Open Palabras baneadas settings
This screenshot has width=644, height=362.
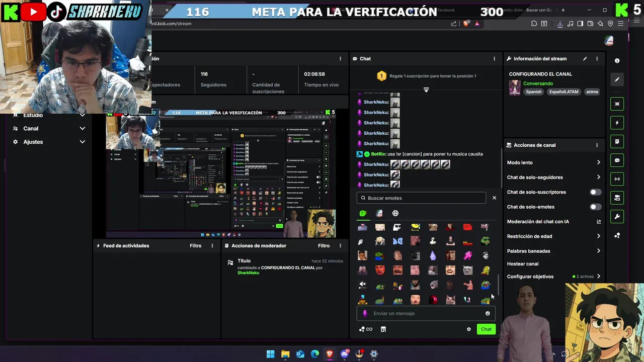(553, 251)
